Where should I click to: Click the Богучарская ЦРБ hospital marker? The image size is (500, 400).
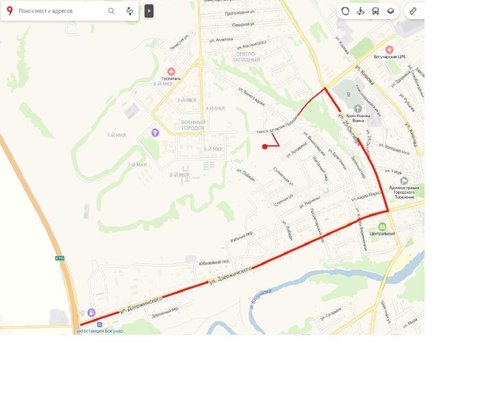coord(389,50)
